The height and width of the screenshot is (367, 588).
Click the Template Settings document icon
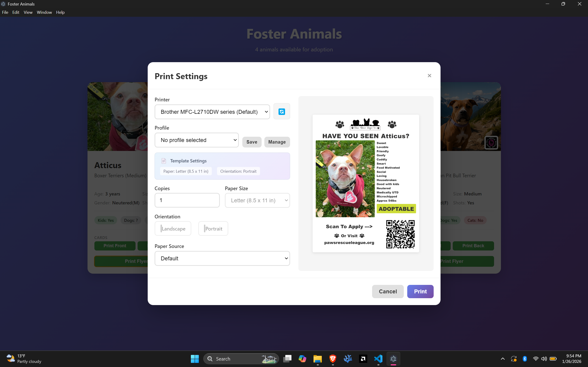point(164,161)
